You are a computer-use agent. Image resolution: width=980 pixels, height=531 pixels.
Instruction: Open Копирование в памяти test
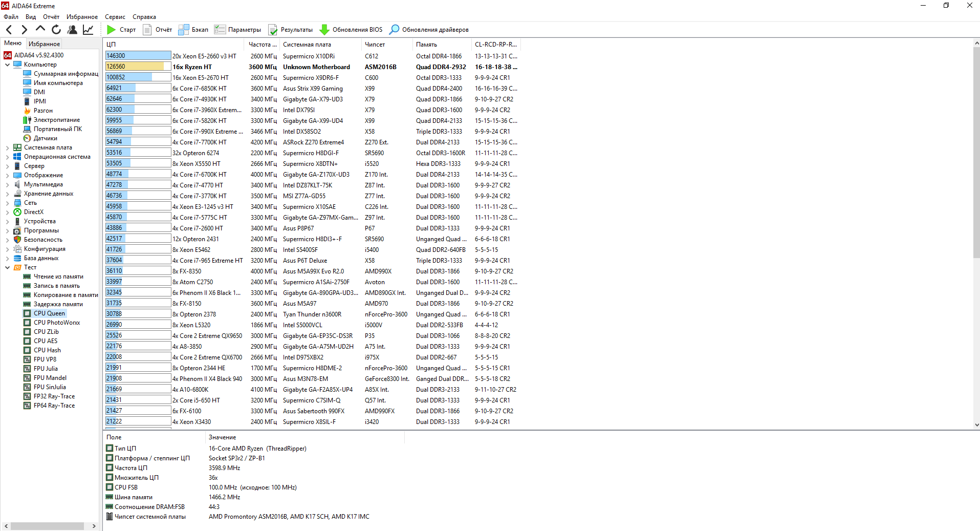point(66,295)
